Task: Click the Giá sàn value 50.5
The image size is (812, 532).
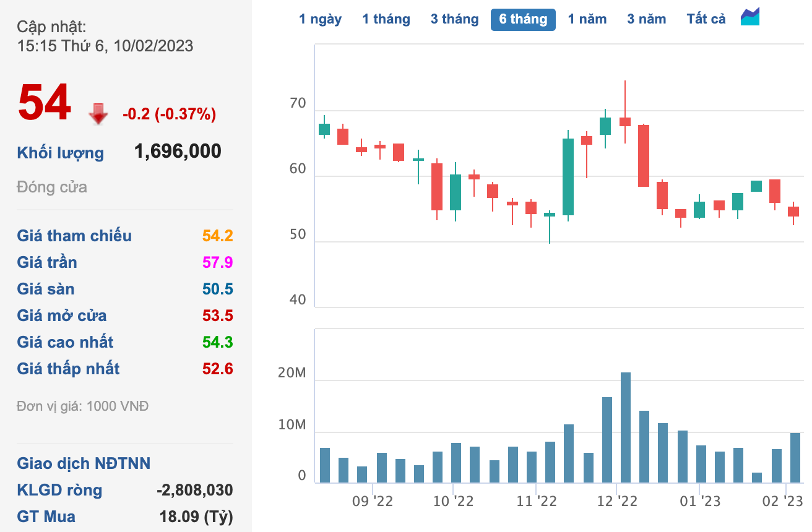Action: (218, 289)
